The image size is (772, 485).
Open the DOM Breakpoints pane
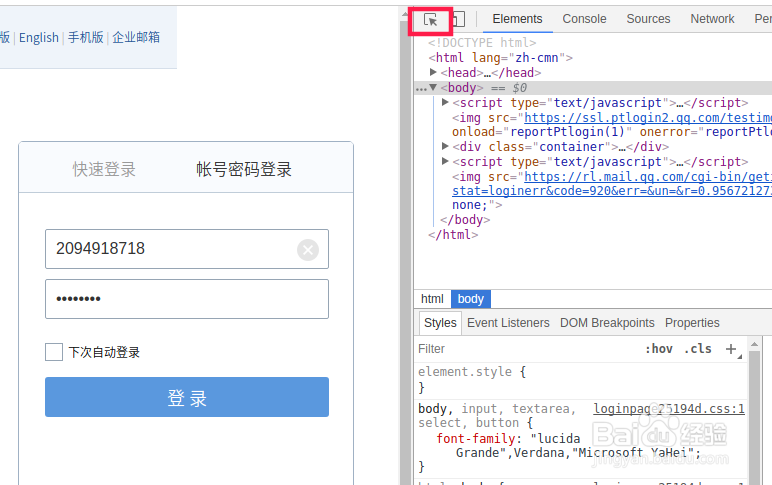tap(607, 323)
